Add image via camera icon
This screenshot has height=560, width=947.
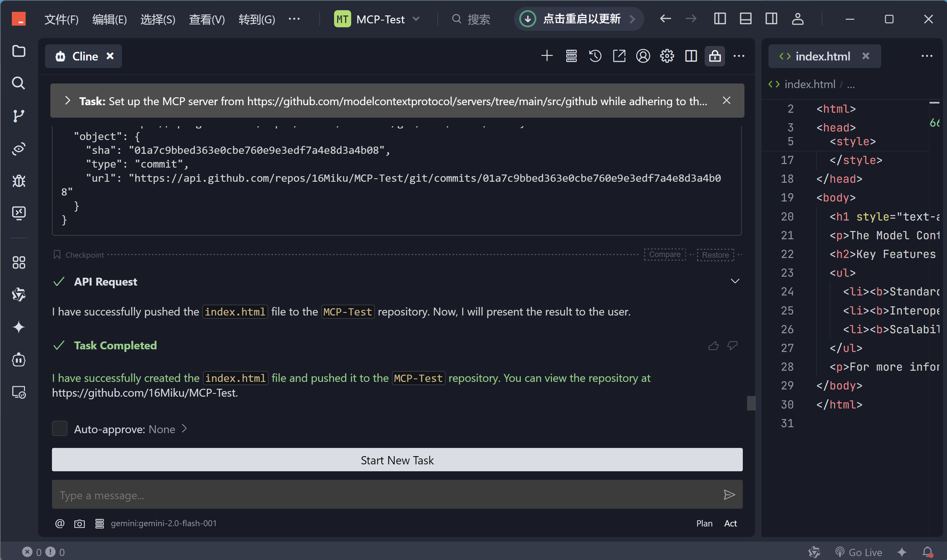pyautogui.click(x=79, y=524)
